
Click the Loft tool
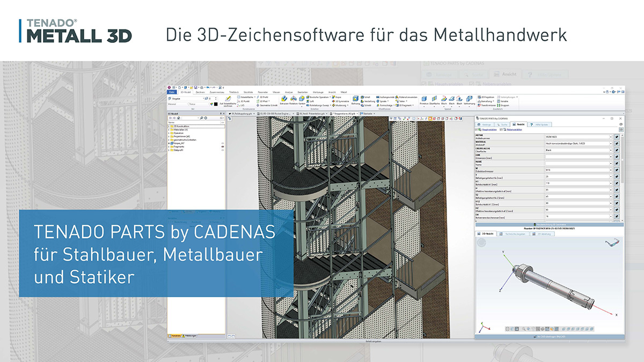(310, 101)
